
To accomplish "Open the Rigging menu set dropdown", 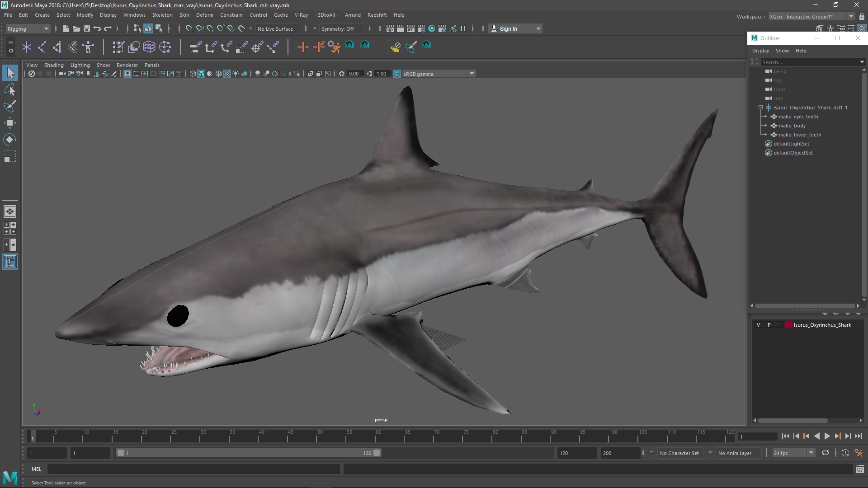I will point(28,28).
